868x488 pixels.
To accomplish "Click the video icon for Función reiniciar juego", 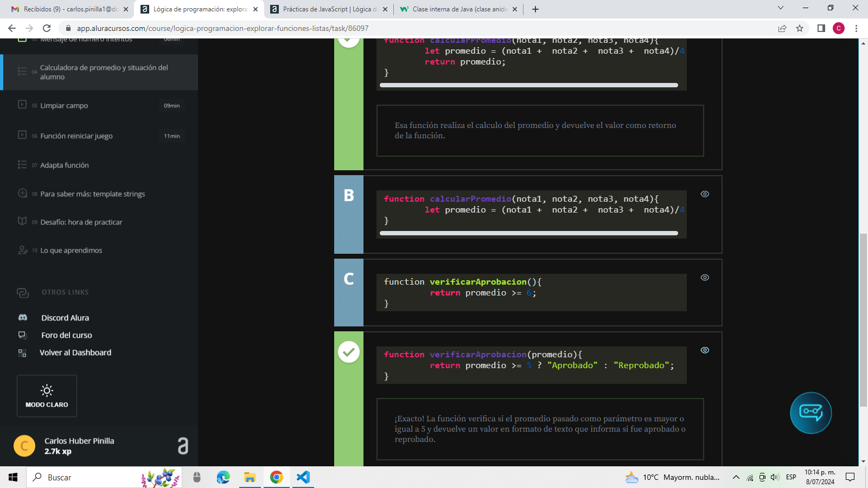I will point(22,134).
